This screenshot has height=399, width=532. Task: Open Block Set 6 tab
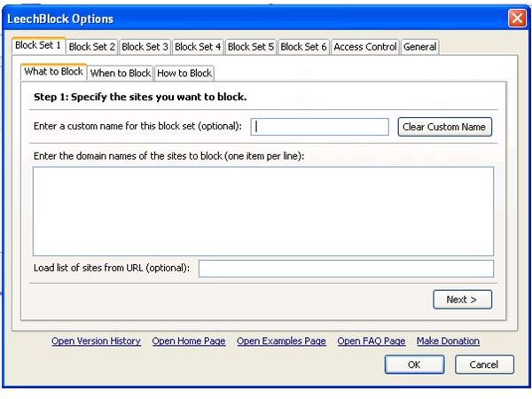(303, 47)
